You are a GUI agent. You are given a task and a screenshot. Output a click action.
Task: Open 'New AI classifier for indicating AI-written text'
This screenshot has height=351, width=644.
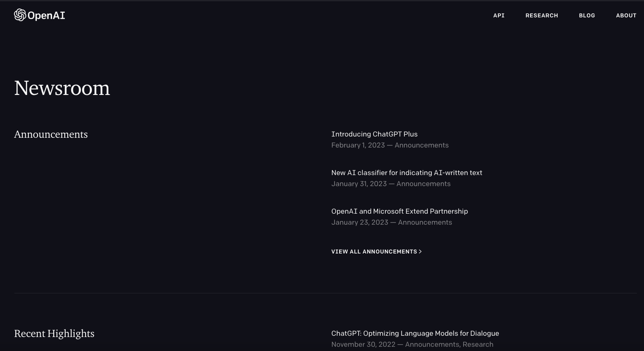point(406,173)
